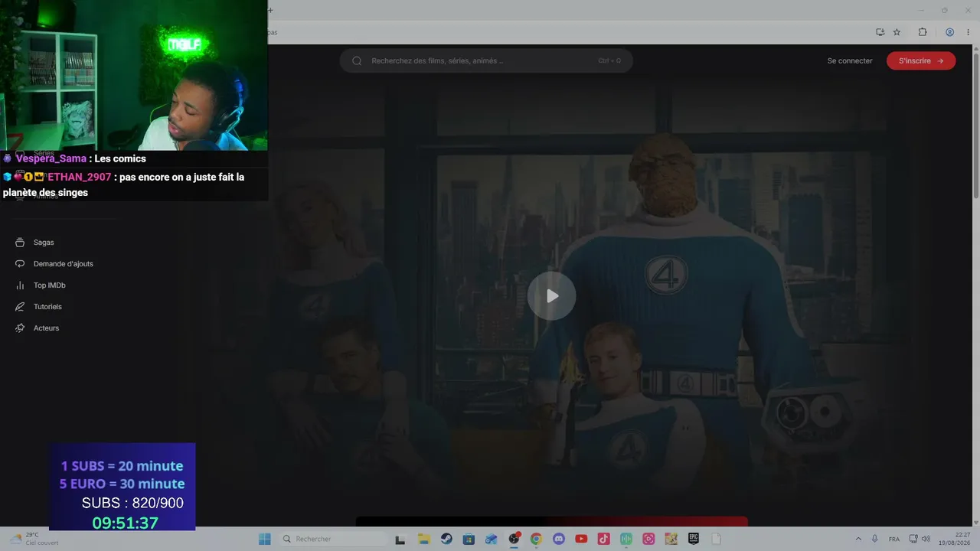
Task: Open the volume tray icon
Action: click(x=926, y=539)
